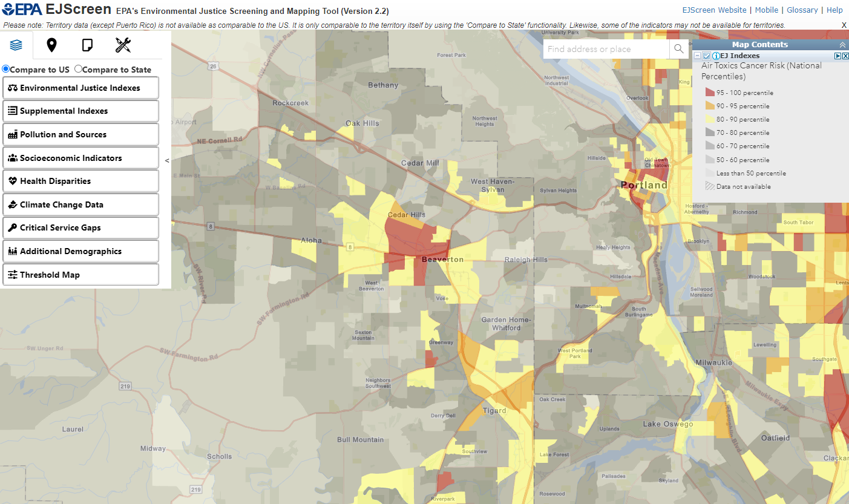This screenshot has height=504, width=849.
Task: Open Environmental Justice Indexes category
Action: tap(80, 88)
